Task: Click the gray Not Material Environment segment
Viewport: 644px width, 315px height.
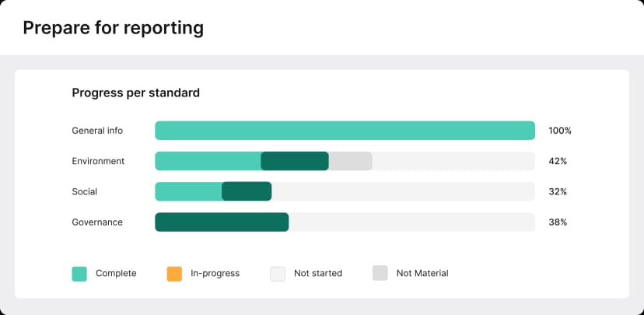Action: click(x=351, y=161)
